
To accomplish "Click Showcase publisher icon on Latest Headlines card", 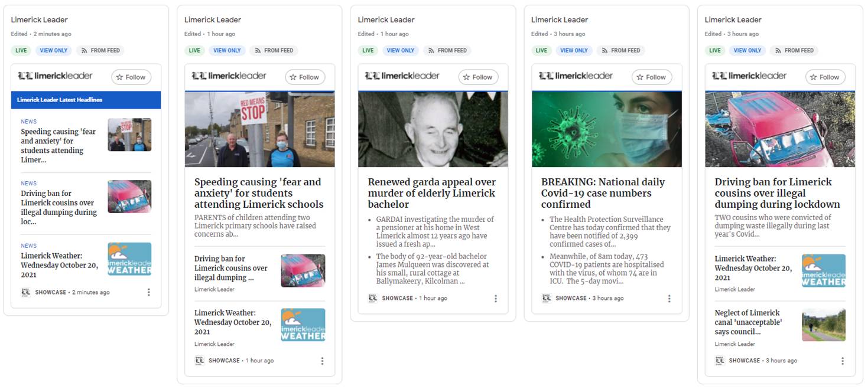I will (x=25, y=292).
